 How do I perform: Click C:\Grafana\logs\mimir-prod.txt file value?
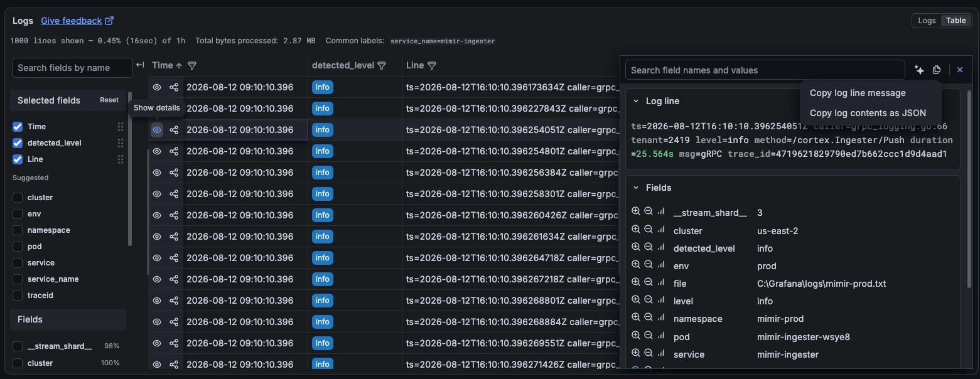[x=822, y=284]
